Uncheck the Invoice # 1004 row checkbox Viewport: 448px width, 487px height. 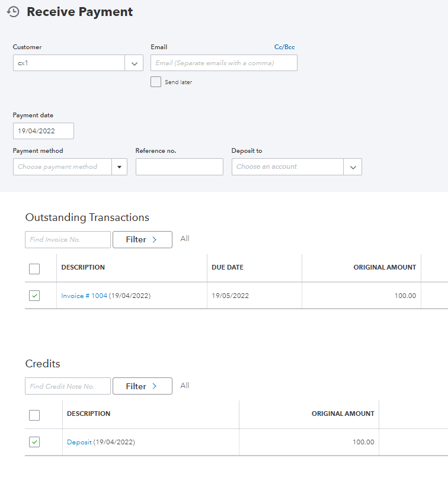tap(34, 296)
